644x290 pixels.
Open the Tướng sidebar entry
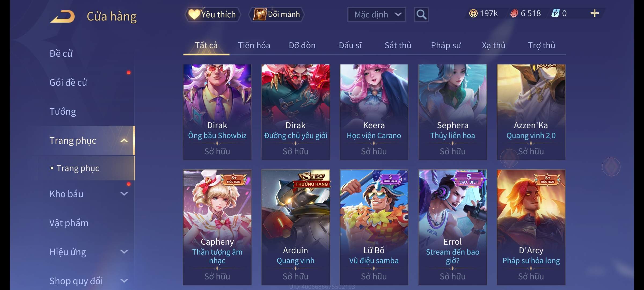click(63, 111)
